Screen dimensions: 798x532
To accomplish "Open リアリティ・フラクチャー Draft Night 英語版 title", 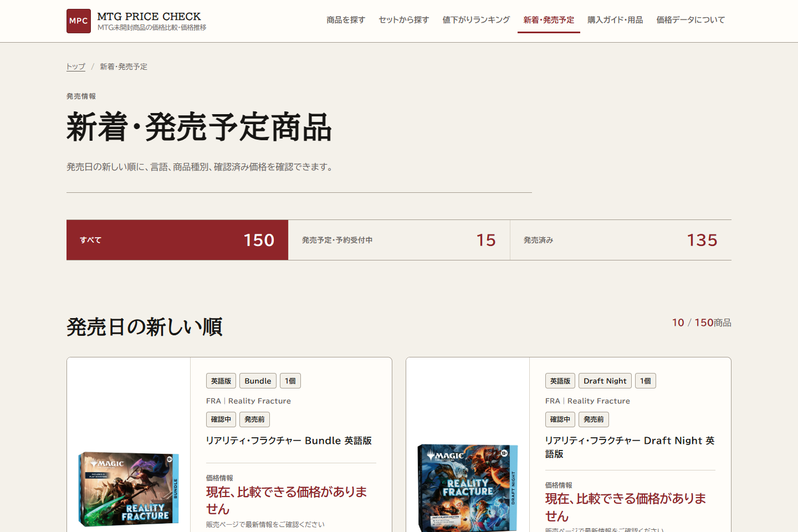I will (x=630, y=447).
